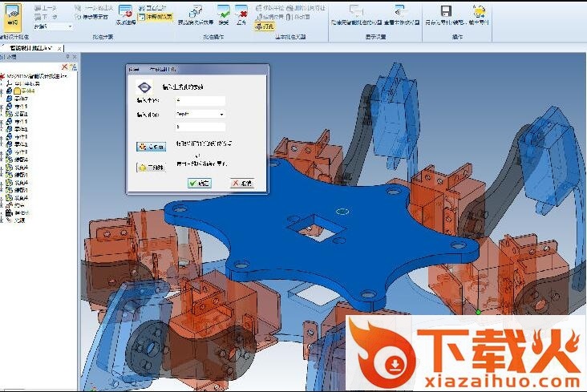Click the first input field in the dialog
The width and height of the screenshot is (587, 392).
199,101
